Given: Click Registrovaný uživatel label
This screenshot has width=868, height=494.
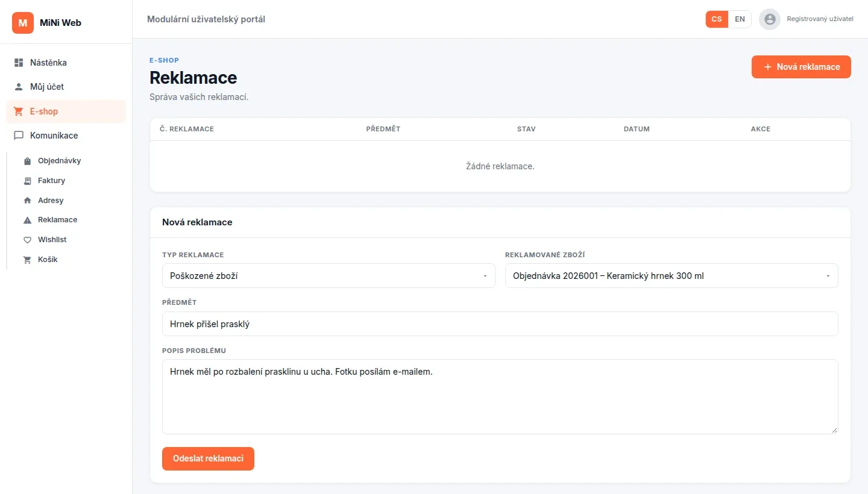Looking at the screenshot, I should (x=820, y=19).
